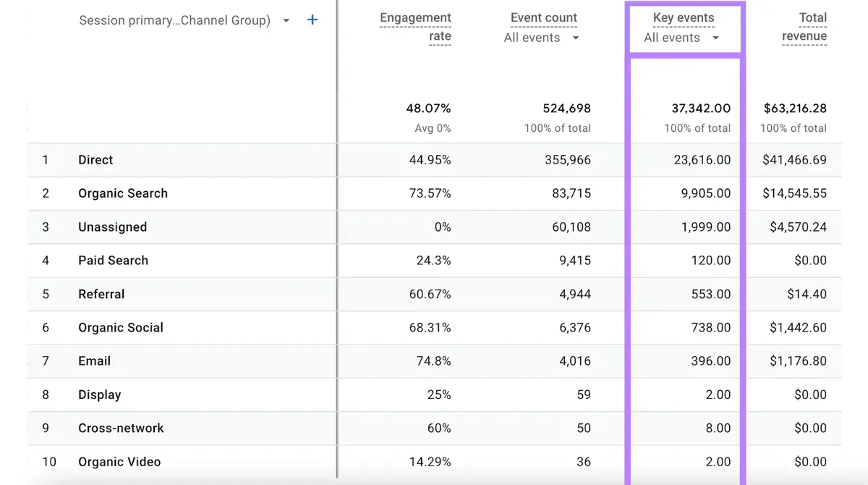The width and height of the screenshot is (868, 485).
Task: Click Organic Social event count 6,376
Action: pyautogui.click(x=575, y=327)
